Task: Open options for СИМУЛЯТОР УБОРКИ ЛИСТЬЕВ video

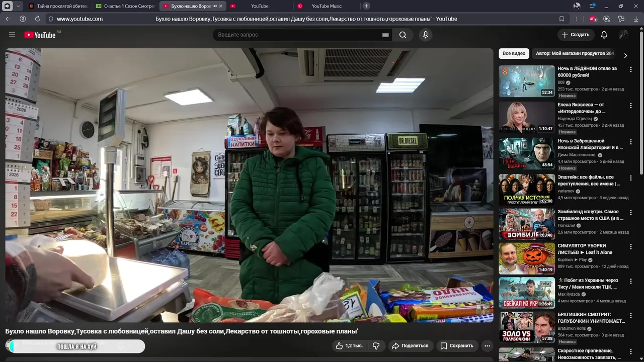Action: [630, 247]
